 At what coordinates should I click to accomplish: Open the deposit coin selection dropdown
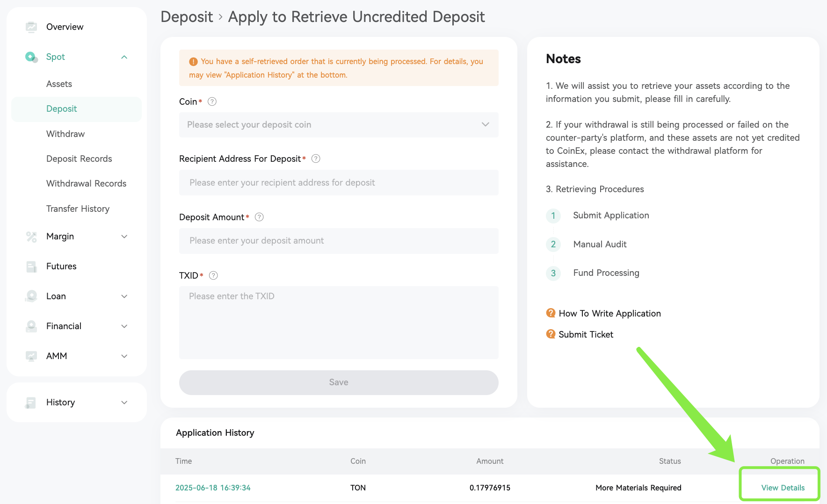click(339, 125)
